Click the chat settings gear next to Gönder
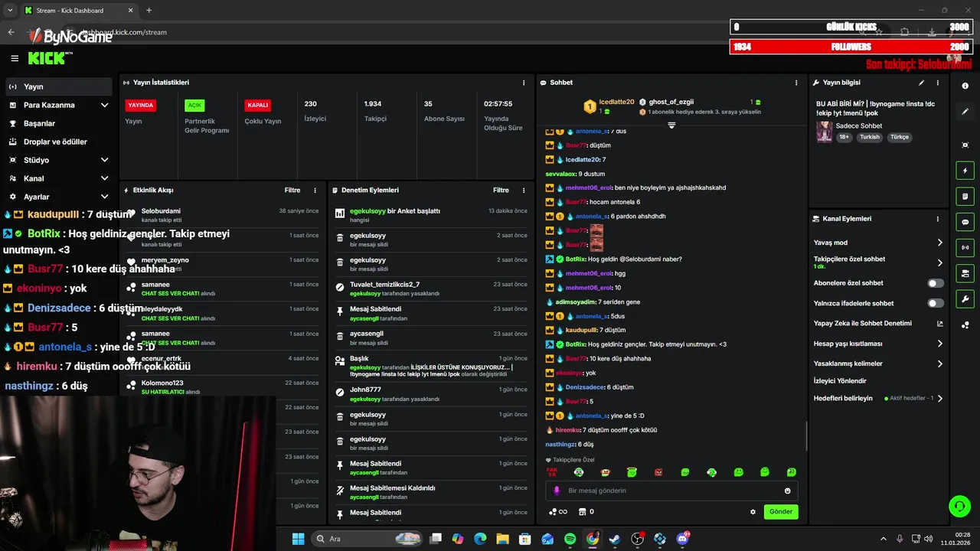 point(753,512)
